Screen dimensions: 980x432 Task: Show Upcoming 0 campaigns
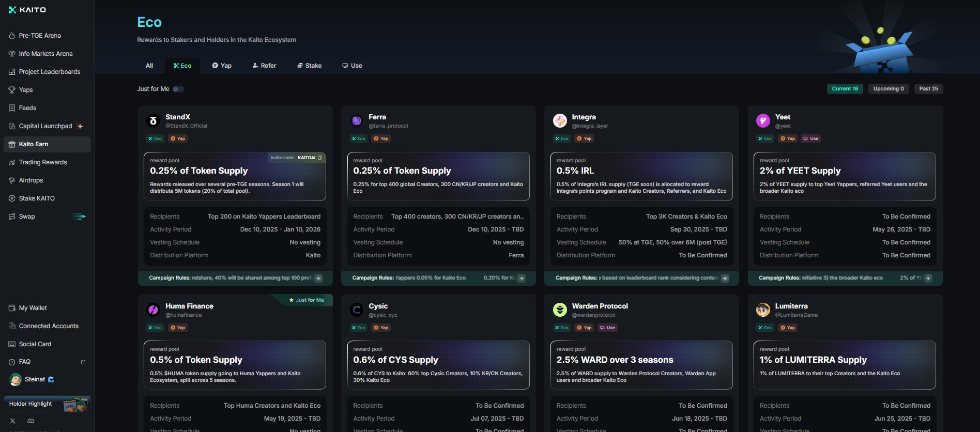coord(889,89)
